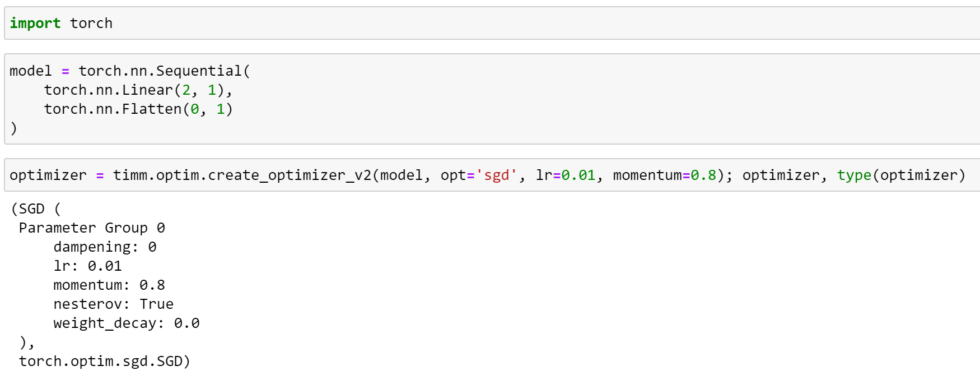Click the dampening: 0 output line

(105, 247)
